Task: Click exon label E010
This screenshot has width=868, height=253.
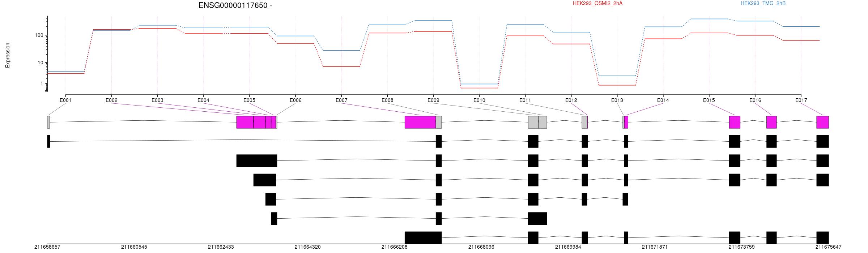Action: [479, 100]
